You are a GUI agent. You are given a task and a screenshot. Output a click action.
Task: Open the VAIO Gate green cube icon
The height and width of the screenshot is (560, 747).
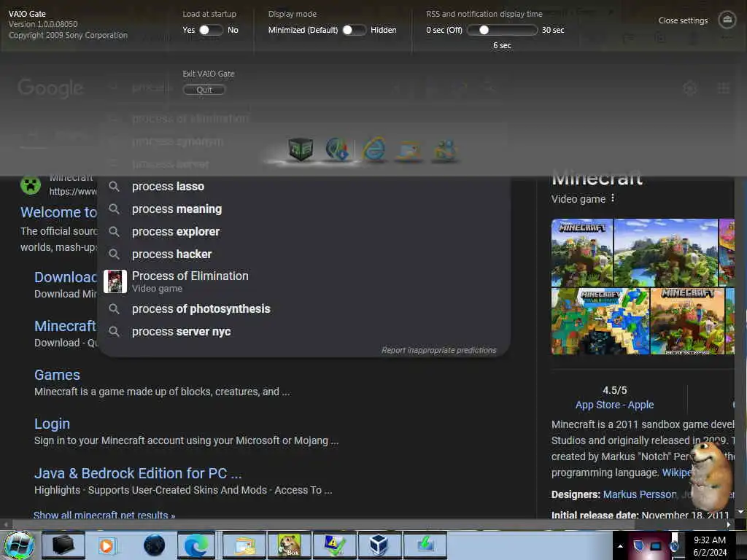301,149
